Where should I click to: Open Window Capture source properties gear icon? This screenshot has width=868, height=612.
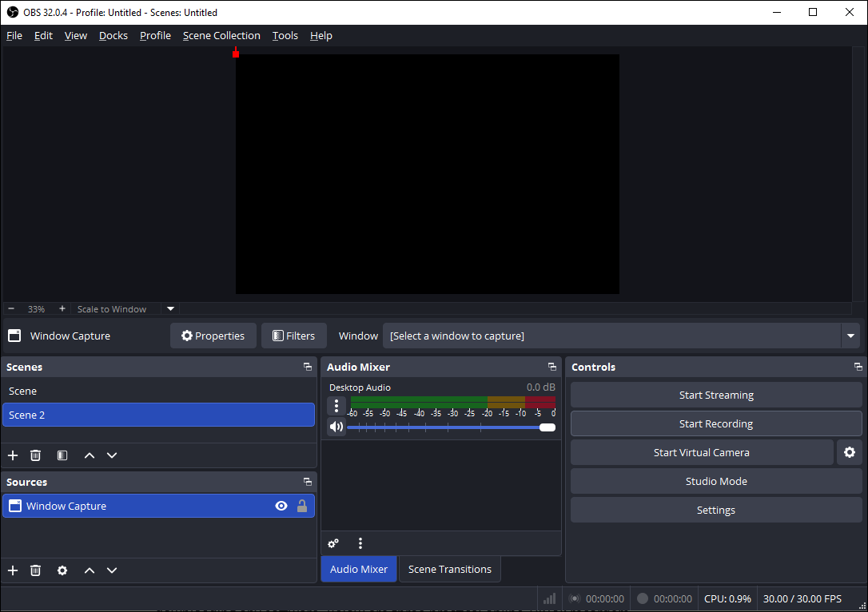(62, 570)
